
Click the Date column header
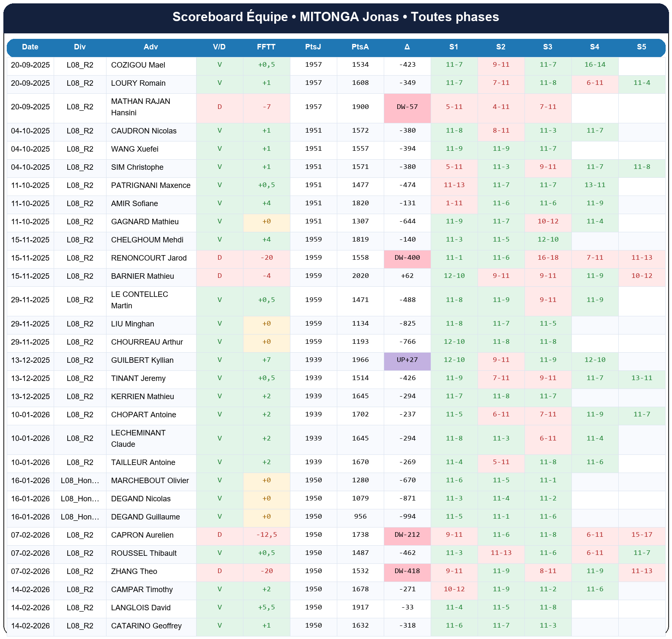30,47
